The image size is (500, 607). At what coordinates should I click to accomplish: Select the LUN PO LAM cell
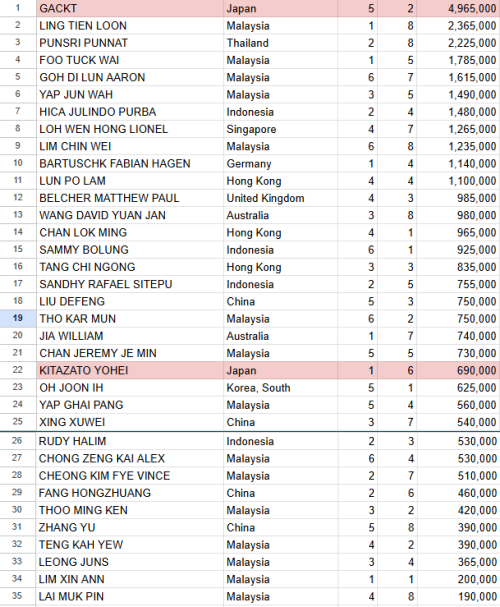tap(130, 181)
